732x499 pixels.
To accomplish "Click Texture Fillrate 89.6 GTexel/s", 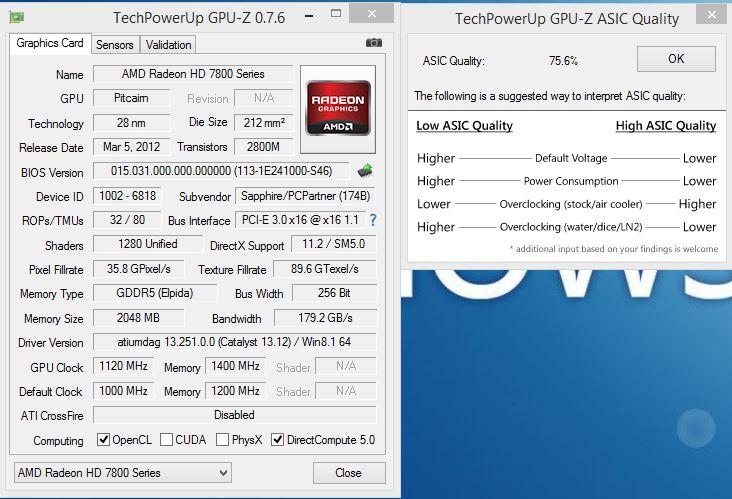I will pyautogui.click(x=325, y=269).
